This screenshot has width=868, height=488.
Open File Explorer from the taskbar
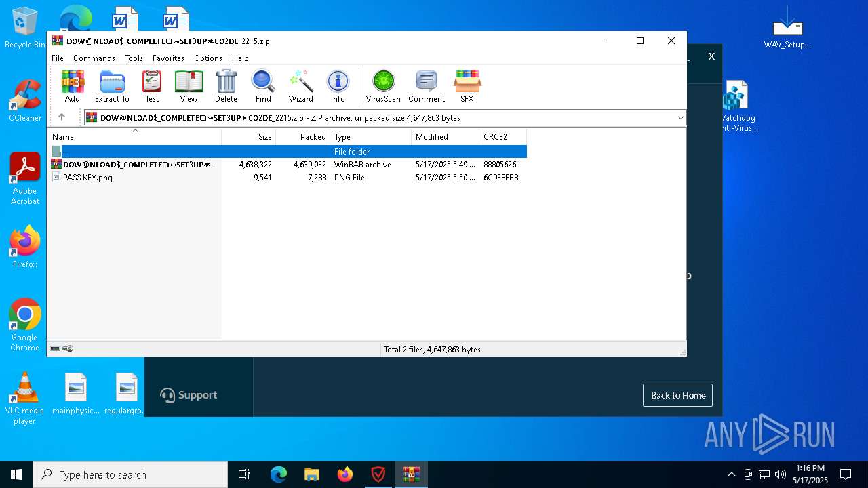(312, 474)
